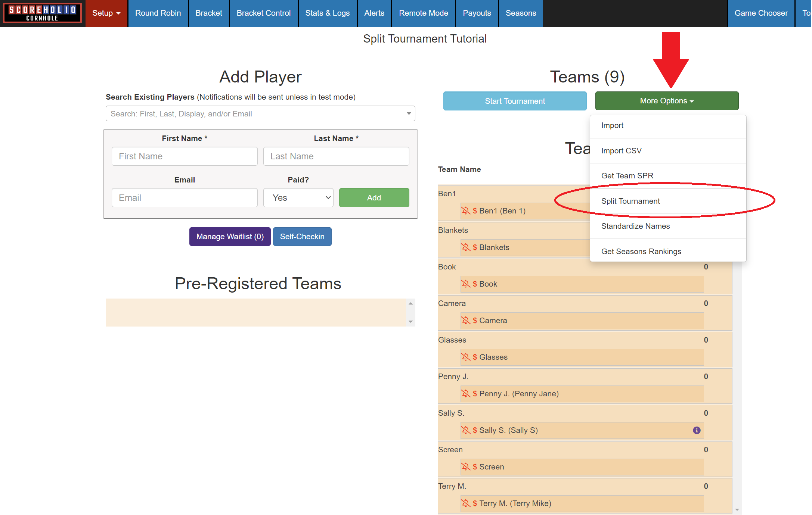Click the Start Tournament button
The width and height of the screenshot is (812, 515).
(x=515, y=101)
